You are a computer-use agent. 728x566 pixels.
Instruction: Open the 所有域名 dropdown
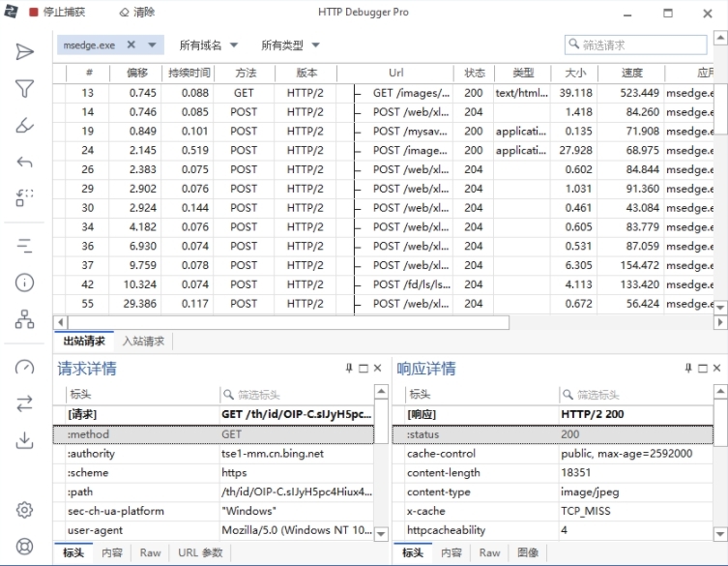[x=209, y=45]
